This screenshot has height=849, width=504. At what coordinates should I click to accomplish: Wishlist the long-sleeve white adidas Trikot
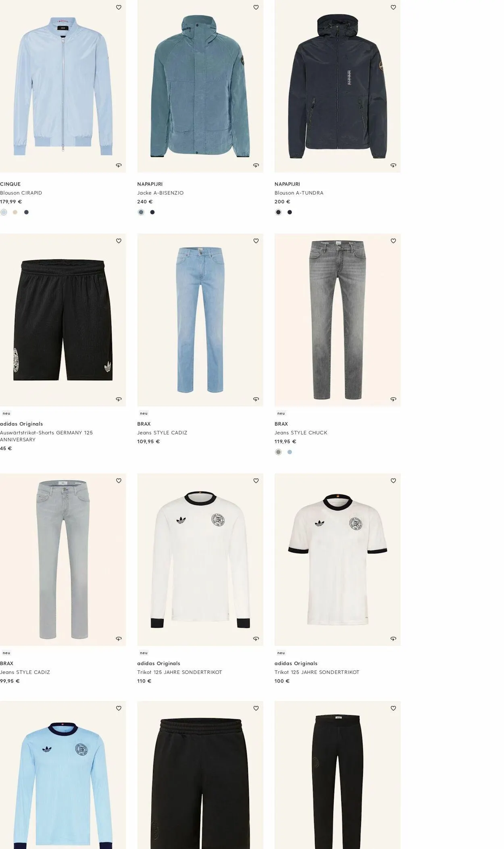click(x=256, y=481)
